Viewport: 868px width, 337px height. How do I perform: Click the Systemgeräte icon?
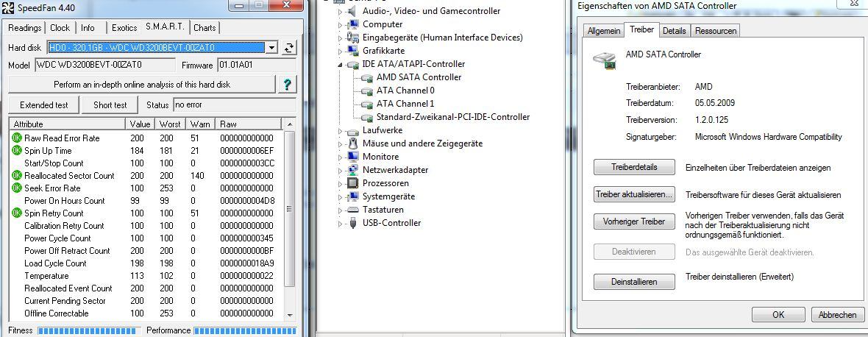pyautogui.click(x=352, y=196)
